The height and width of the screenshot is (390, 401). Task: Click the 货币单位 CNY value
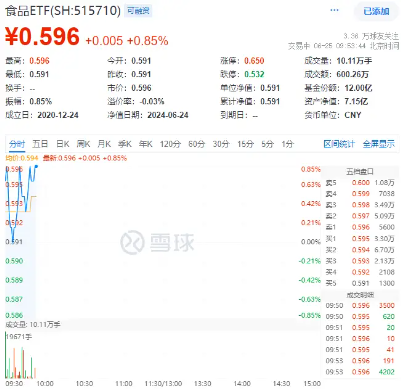pyautogui.click(x=353, y=115)
